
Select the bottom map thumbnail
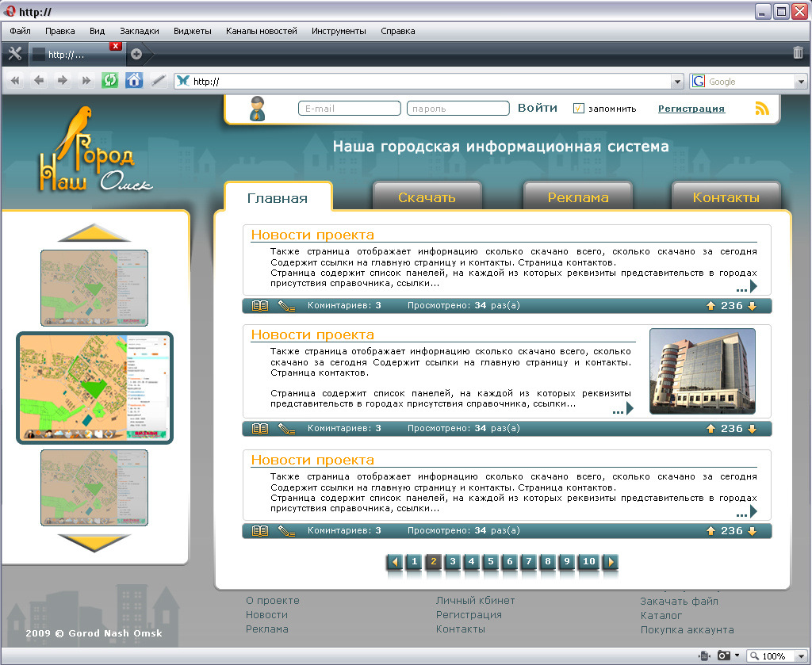[94, 487]
